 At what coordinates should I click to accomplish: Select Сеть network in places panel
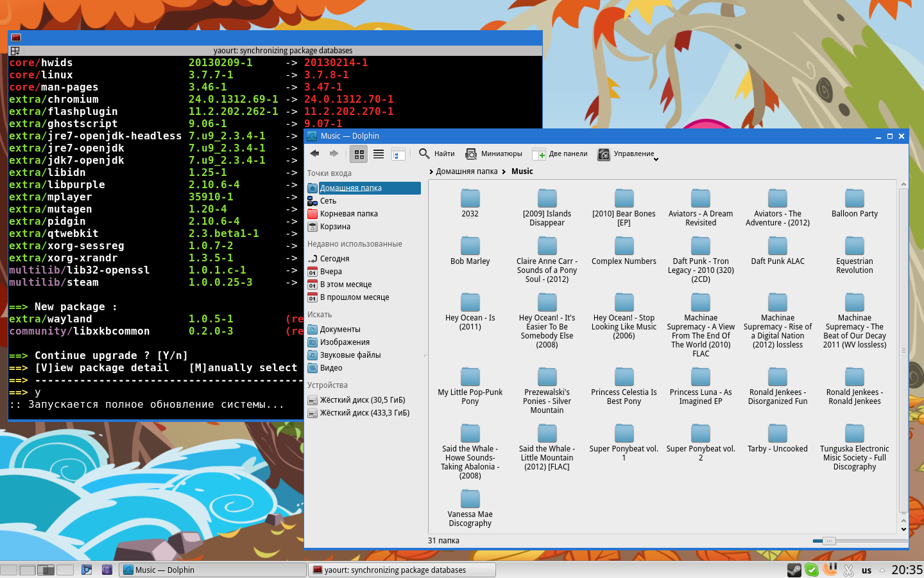(x=328, y=201)
